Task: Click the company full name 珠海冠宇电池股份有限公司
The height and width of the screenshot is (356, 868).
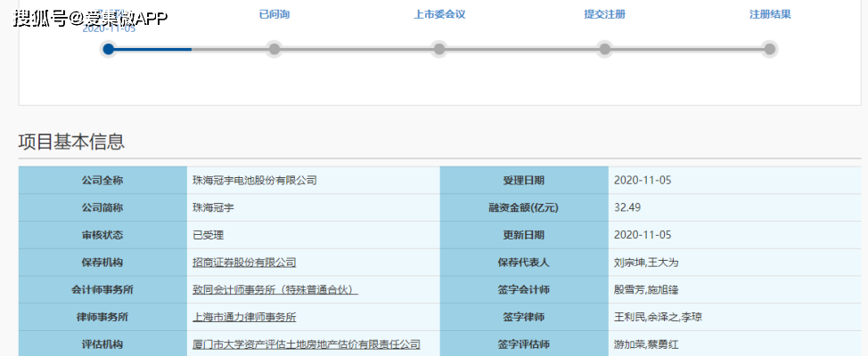Action: [x=254, y=180]
